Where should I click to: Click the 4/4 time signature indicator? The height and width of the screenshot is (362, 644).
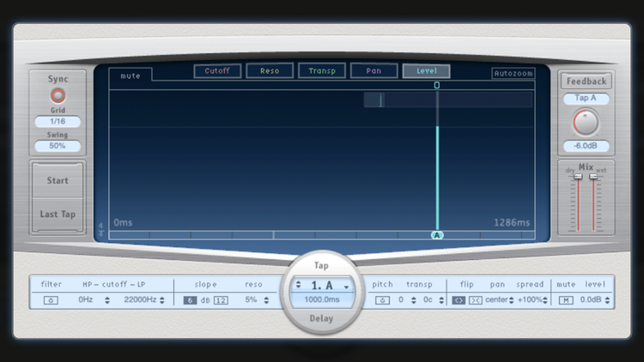100,230
